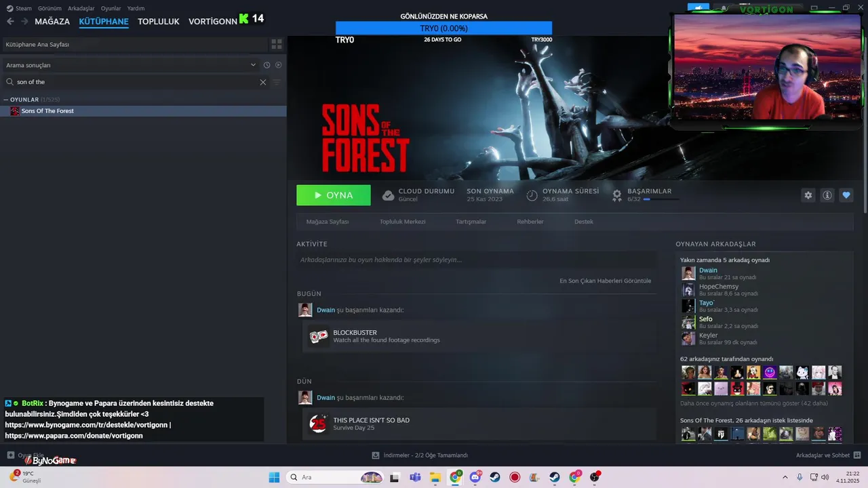Click the Day 25 survive achievement icon
Image resolution: width=868 pixels, height=488 pixels.
(319, 424)
